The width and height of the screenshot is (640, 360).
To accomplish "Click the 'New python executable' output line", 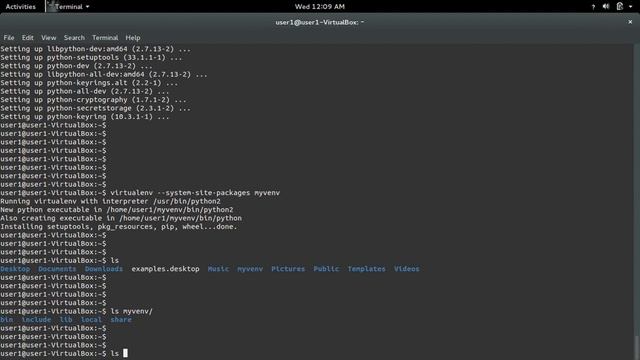I will point(117,210).
